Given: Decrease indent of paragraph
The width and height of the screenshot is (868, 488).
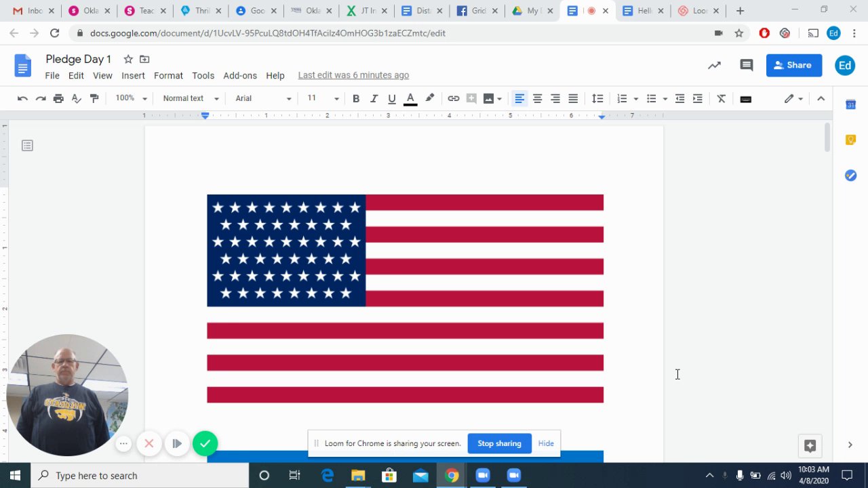Looking at the screenshot, I should tap(679, 98).
